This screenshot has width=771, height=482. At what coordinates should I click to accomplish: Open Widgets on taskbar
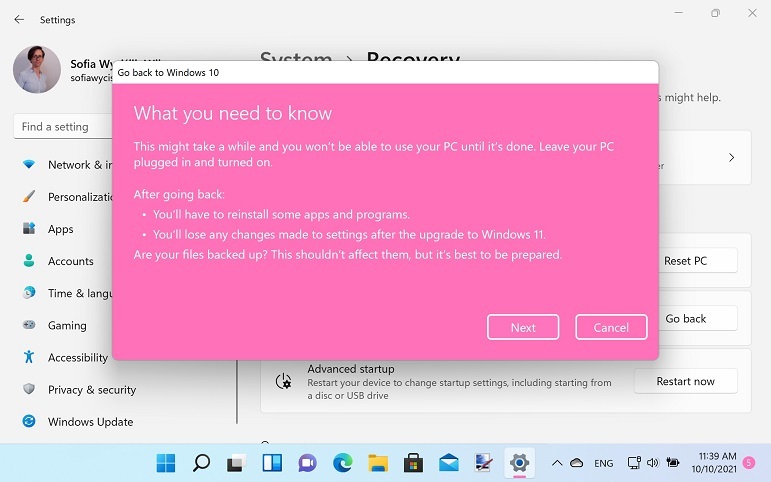pos(272,463)
